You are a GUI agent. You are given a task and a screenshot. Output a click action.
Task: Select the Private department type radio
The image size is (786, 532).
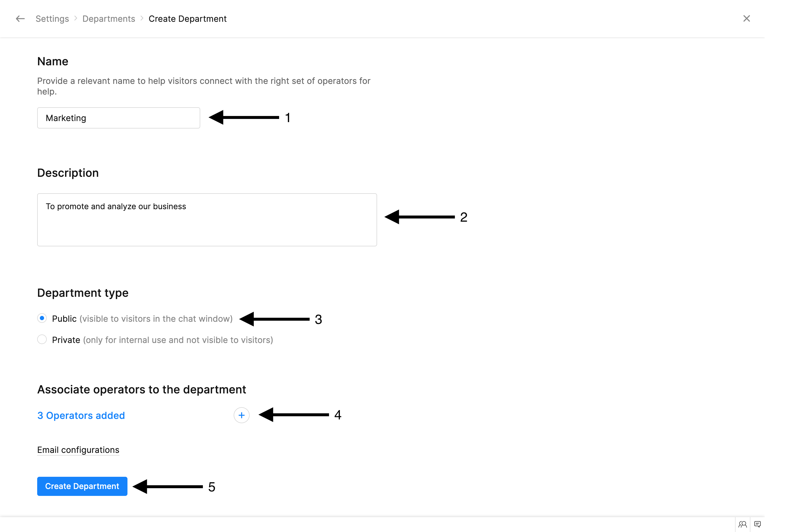[x=42, y=339]
